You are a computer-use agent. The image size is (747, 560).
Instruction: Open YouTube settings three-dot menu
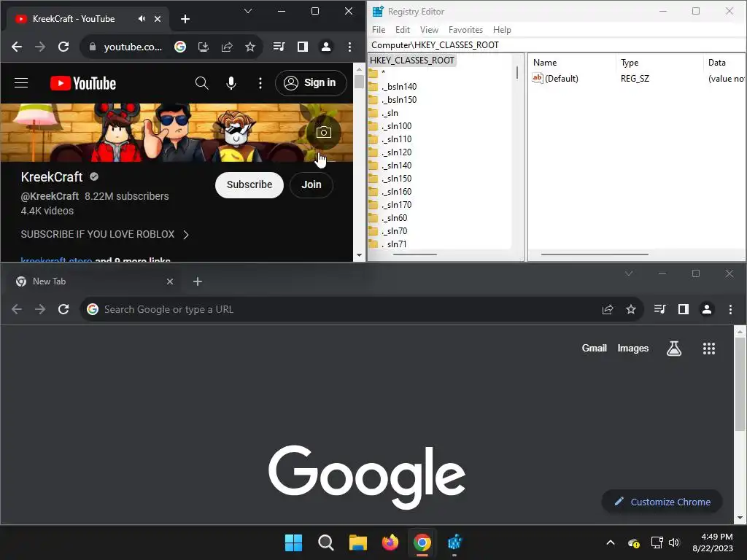[260, 83]
